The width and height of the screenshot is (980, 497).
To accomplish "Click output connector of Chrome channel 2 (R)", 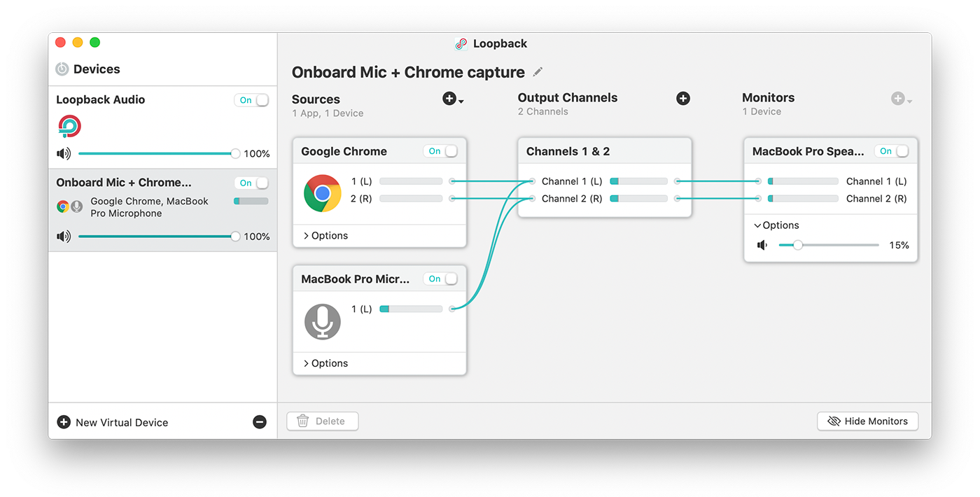I will tap(452, 199).
